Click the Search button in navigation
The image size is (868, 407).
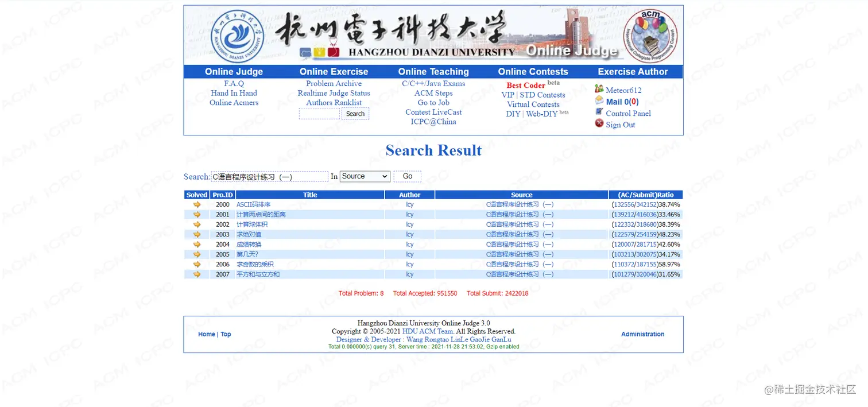(355, 114)
